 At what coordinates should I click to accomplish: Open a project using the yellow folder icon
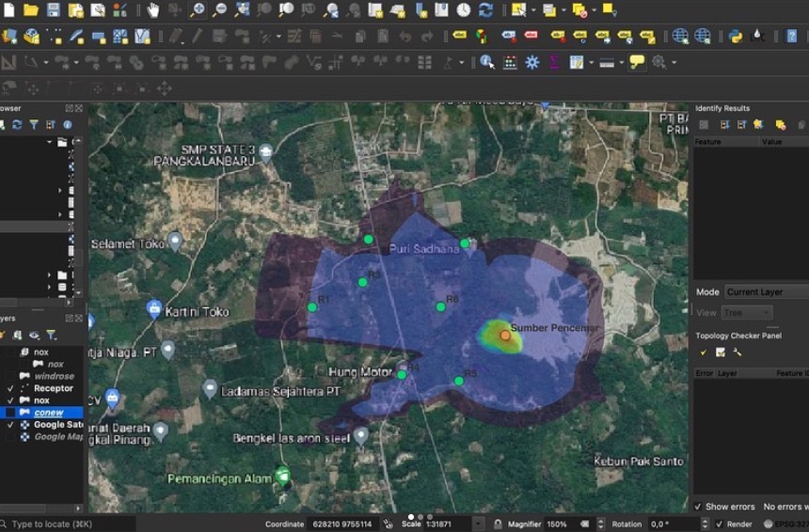click(31, 9)
